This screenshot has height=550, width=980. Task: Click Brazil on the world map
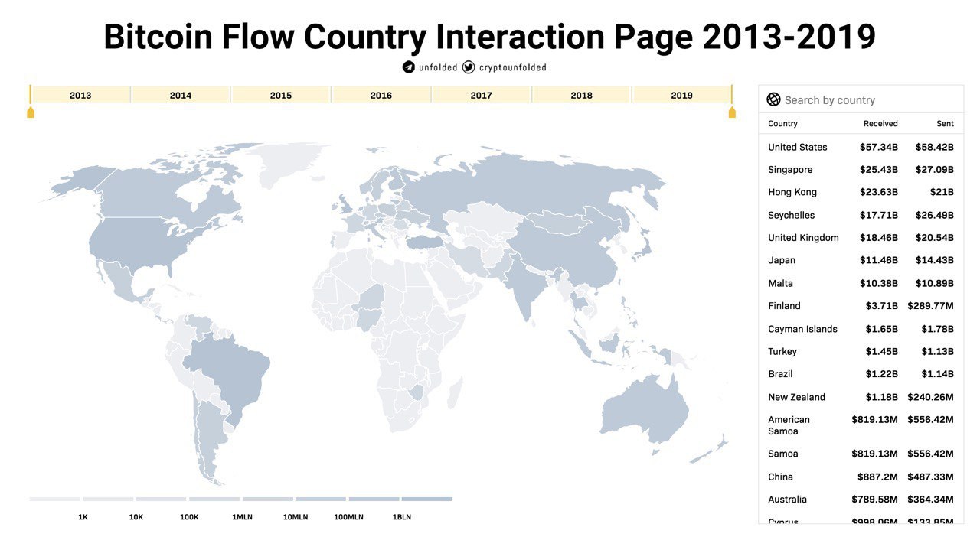pyautogui.click(x=234, y=375)
